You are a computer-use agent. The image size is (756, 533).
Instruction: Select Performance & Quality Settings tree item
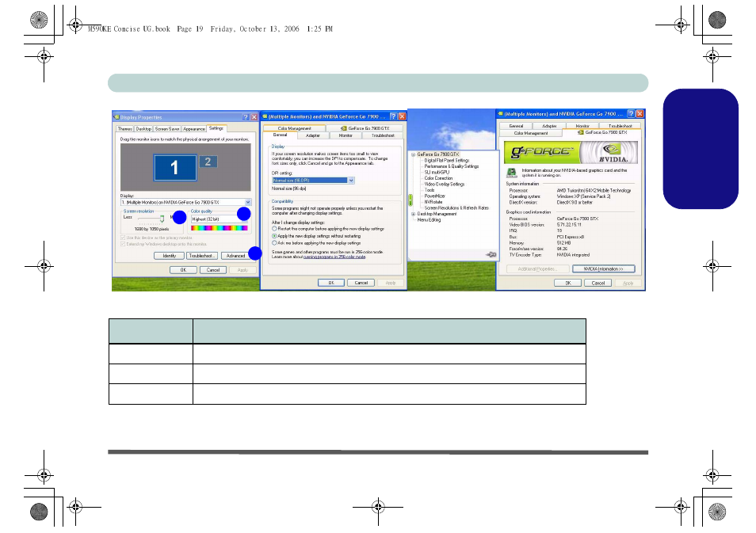click(x=452, y=166)
